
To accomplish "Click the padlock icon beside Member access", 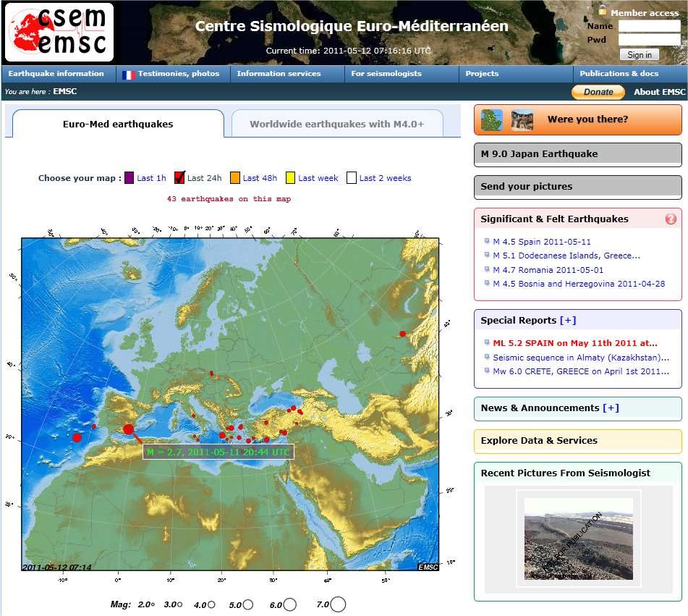I will pos(603,10).
